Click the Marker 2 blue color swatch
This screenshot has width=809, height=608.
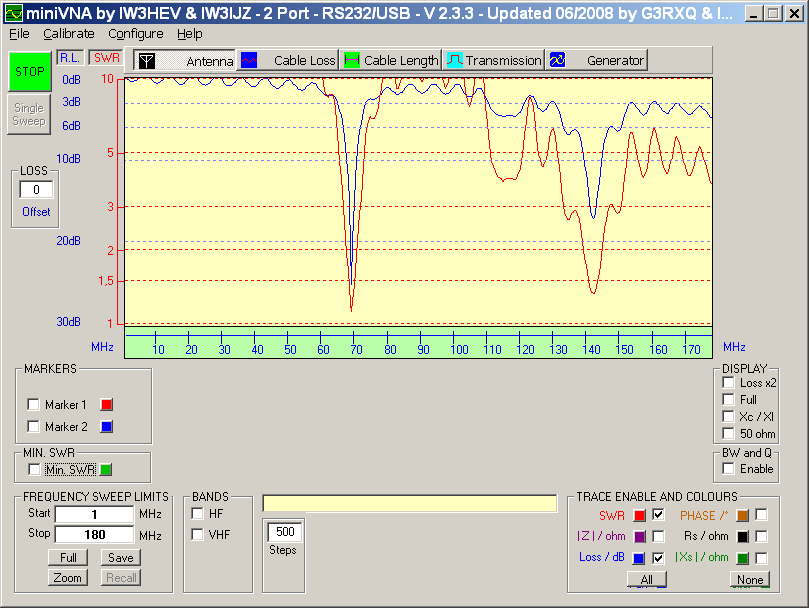coord(107,427)
